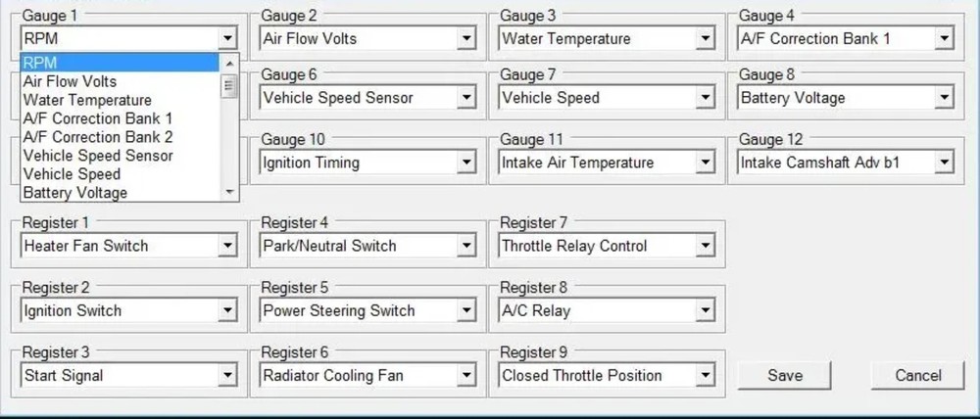Choose Water Temperature in Gauge 1 list
The height and width of the screenshot is (419, 980).
87,100
